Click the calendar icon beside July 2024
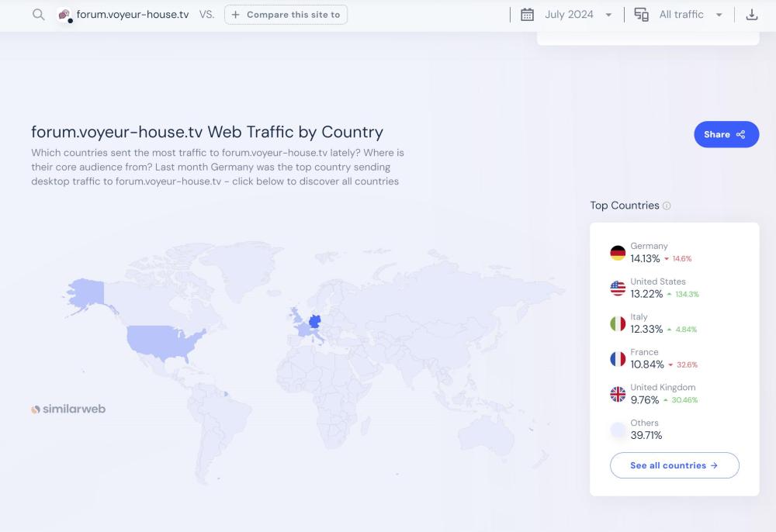The height and width of the screenshot is (532, 776). tap(528, 15)
